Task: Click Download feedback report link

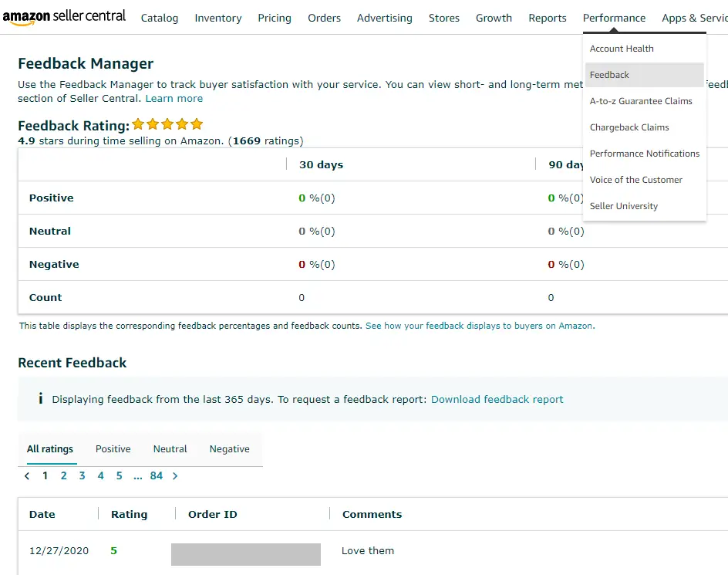Action: point(497,400)
